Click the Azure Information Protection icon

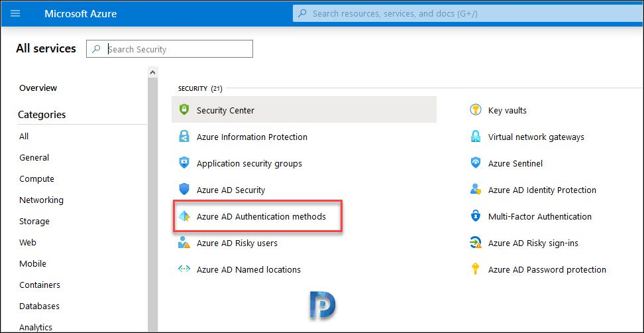point(184,137)
